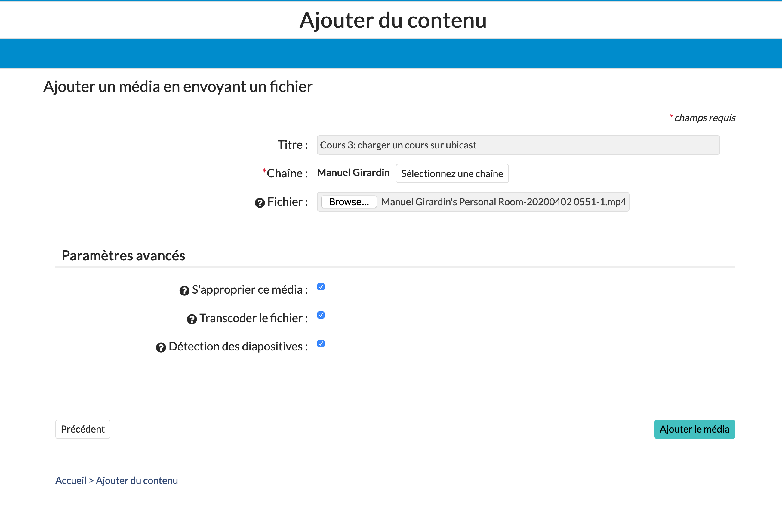Click help icon beside Détection des diapositives

[x=161, y=347]
